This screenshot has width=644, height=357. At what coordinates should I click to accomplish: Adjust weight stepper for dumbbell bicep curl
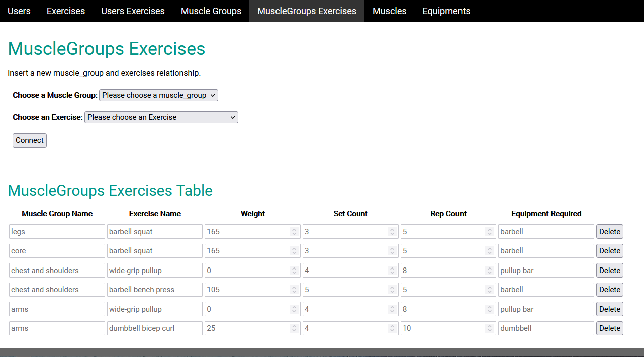294,328
